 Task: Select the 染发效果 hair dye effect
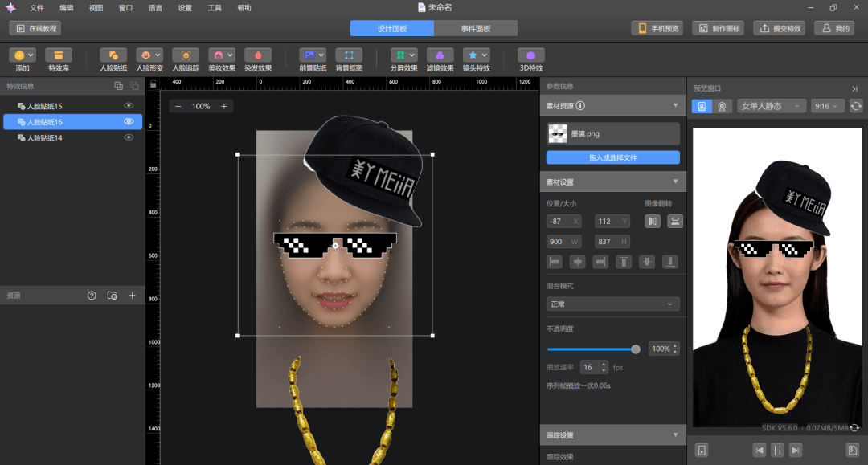coord(258,59)
